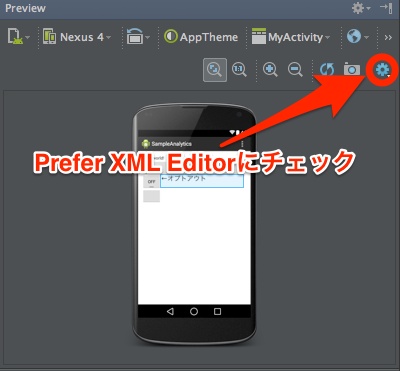Click the overflow menu dots in previewed app

(x=242, y=144)
